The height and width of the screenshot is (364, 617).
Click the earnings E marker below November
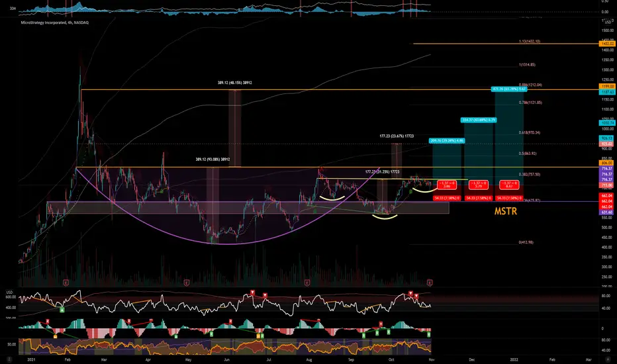click(x=430, y=283)
